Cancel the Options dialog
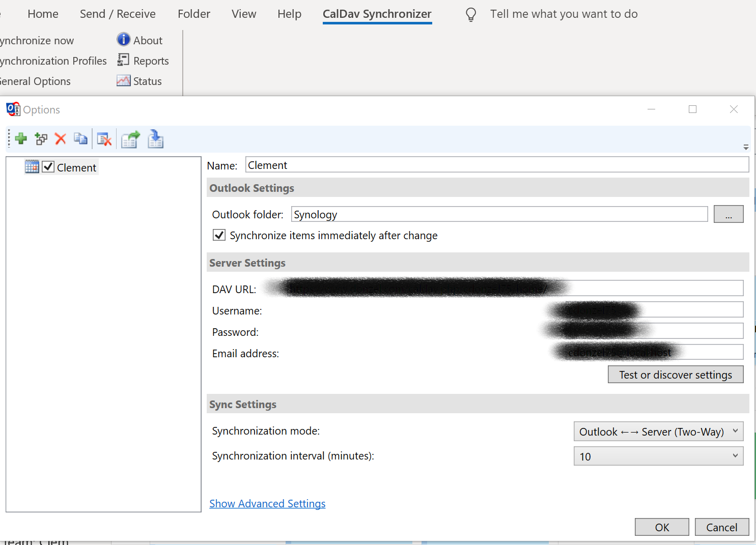The image size is (756, 545). click(x=722, y=527)
